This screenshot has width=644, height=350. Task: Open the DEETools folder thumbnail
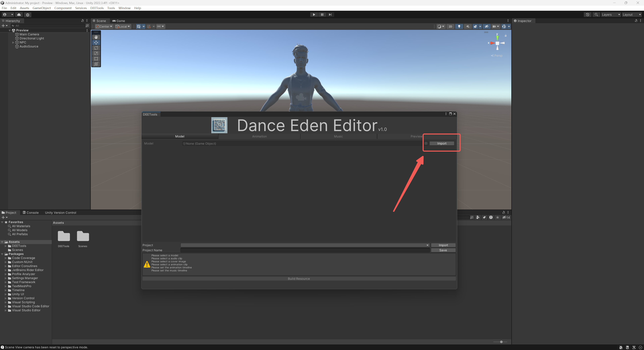(x=64, y=236)
